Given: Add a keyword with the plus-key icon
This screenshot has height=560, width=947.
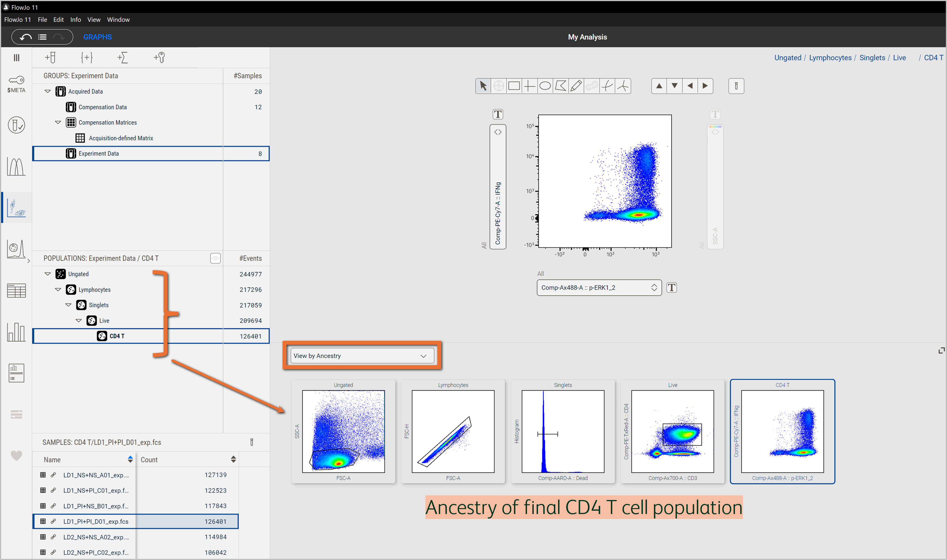Looking at the screenshot, I should tap(159, 57).
